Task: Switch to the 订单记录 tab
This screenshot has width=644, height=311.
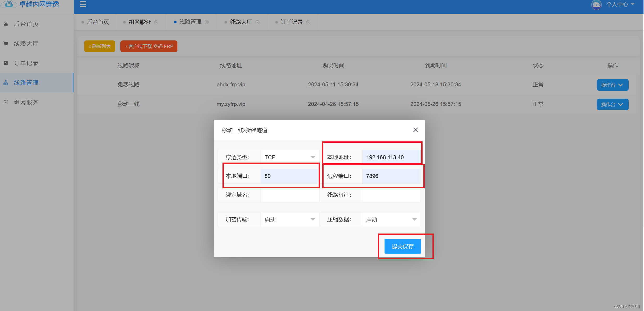Action: coord(292,22)
